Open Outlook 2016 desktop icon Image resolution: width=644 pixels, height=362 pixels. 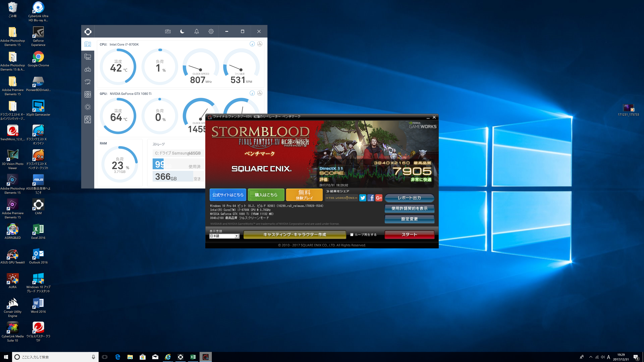point(38,256)
